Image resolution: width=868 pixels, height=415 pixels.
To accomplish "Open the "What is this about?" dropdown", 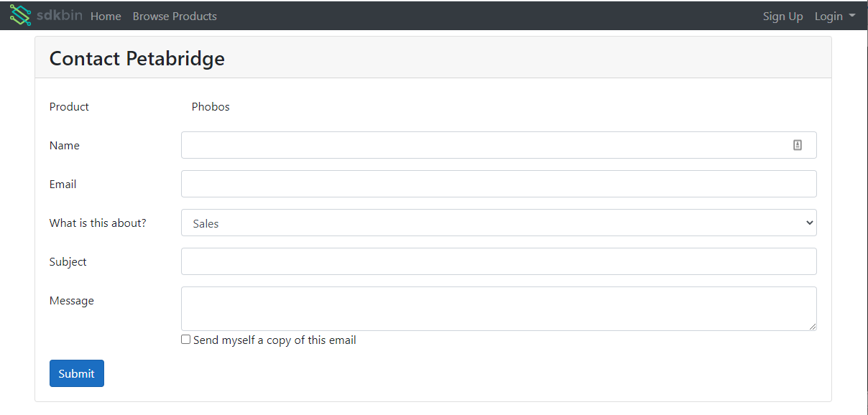I will [499, 223].
